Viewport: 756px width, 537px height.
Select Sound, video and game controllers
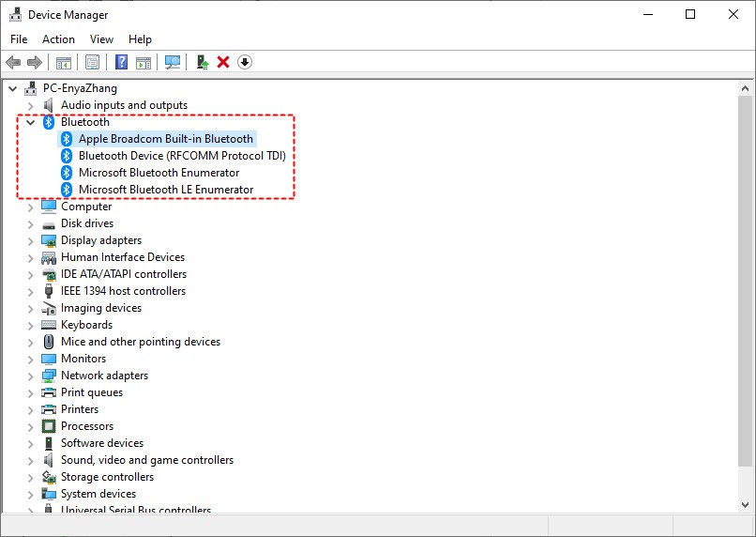click(147, 460)
